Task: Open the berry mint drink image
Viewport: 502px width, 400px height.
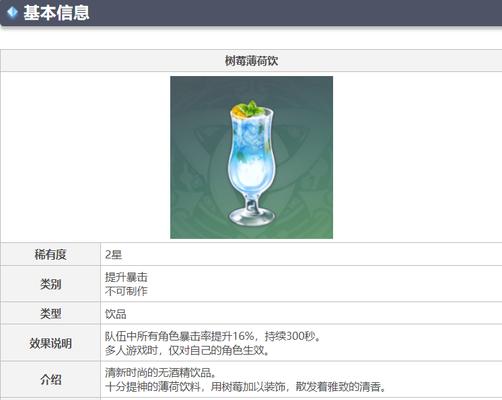Action: pyautogui.click(x=251, y=157)
